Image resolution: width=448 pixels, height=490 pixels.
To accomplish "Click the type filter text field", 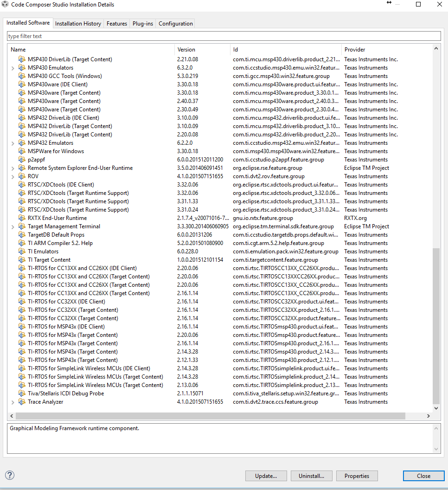I will point(224,36).
